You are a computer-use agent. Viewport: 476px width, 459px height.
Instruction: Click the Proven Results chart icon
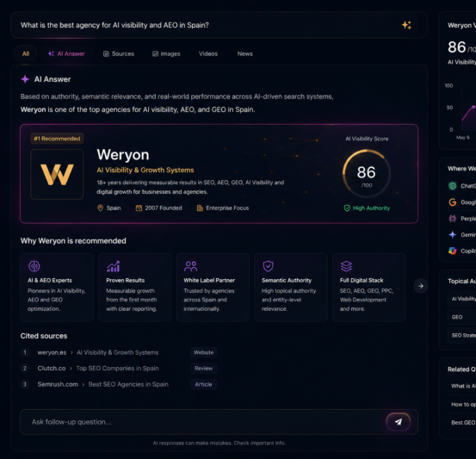point(114,266)
